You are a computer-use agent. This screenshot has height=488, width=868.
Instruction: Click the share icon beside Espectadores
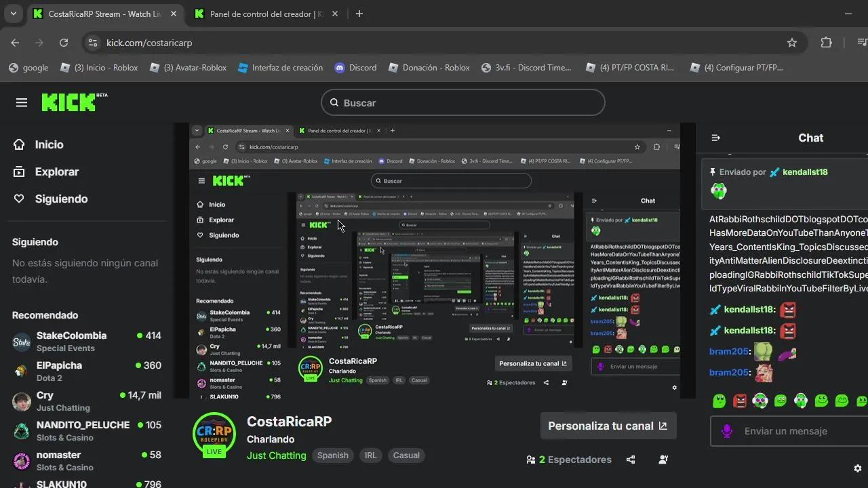(631, 460)
